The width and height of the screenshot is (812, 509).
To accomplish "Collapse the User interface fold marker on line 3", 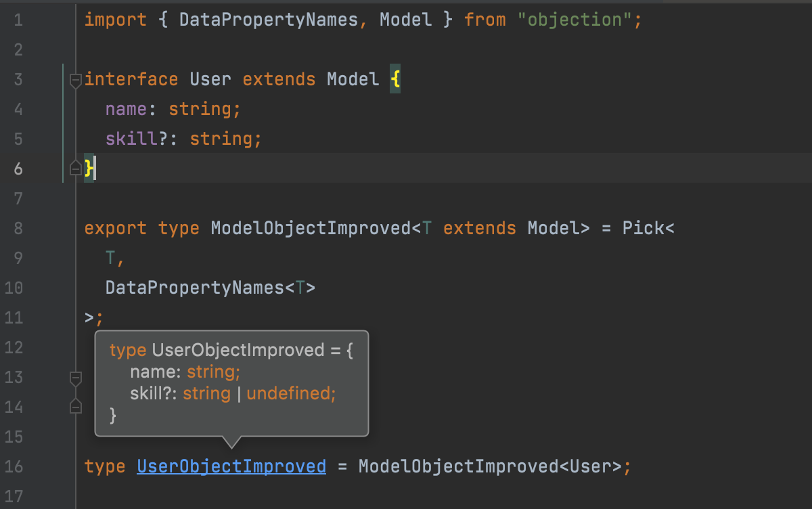I will [76, 80].
